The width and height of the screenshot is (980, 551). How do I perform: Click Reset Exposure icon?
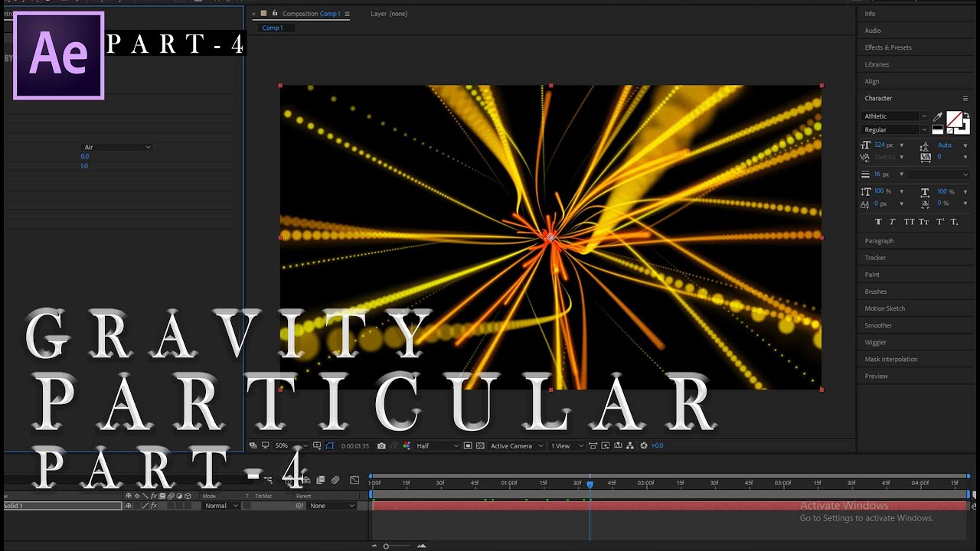tap(643, 445)
